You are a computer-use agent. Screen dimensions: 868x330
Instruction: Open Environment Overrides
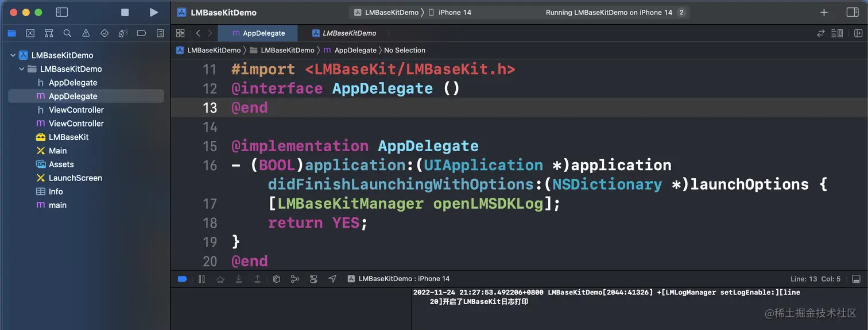click(313, 279)
